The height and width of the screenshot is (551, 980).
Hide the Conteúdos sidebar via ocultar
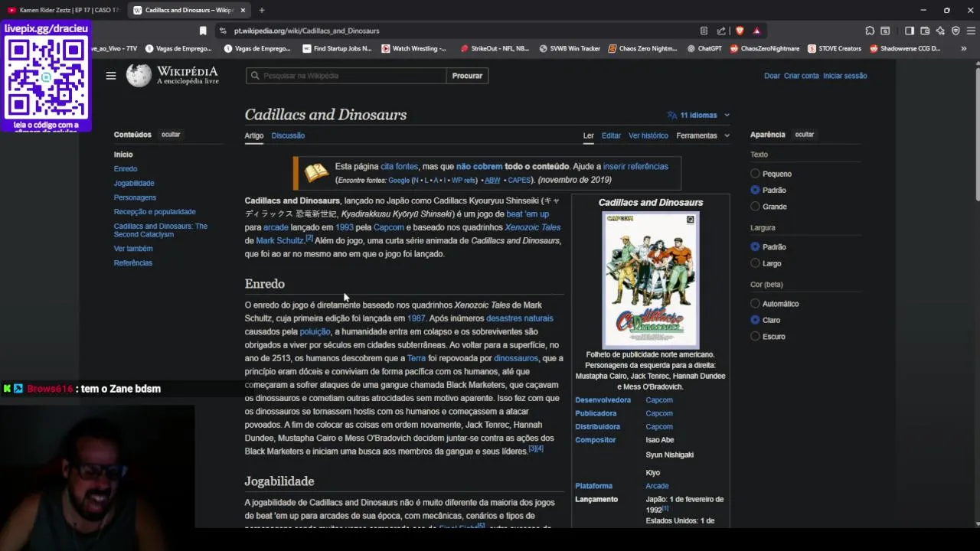[x=171, y=135]
